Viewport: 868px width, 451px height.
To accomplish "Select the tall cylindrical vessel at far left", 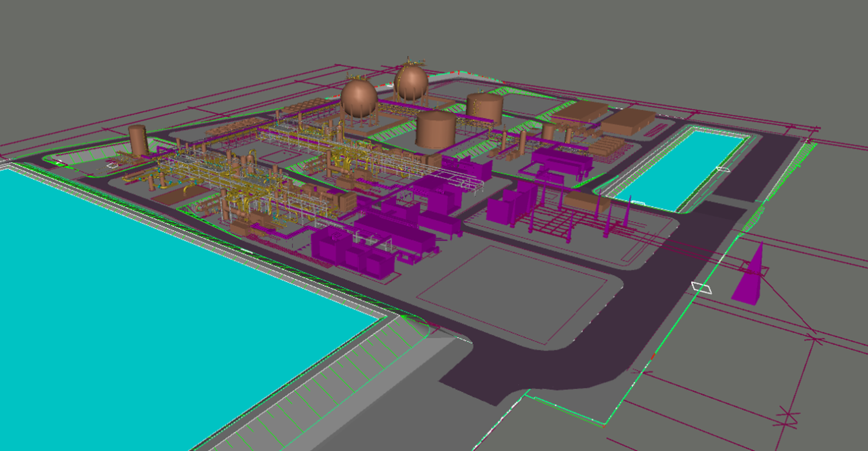I will tap(138, 141).
